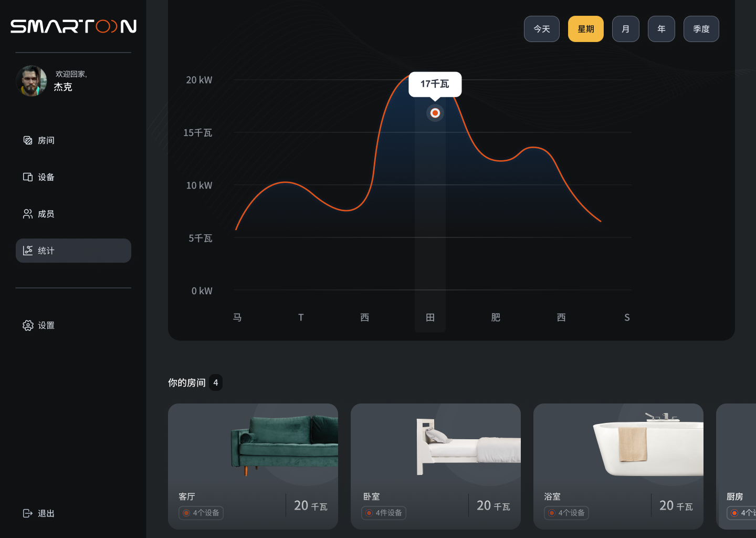Switch chart to 月 monthly view

click(625, 29)
